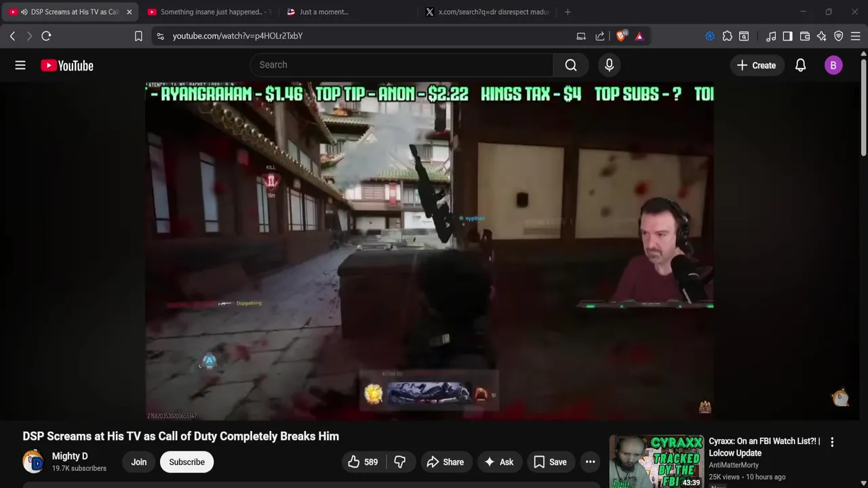Subscribe to Mighty D
The image size is (868, 488).
[186, 462]
